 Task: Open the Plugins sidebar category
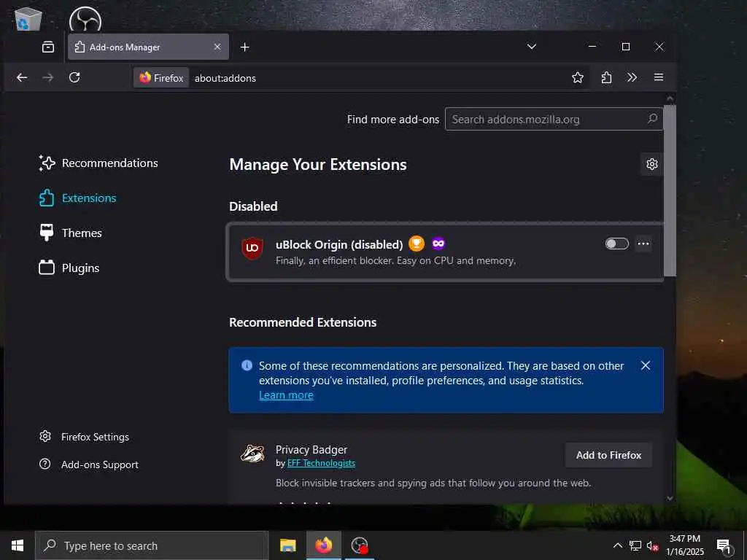click(69, 268)
